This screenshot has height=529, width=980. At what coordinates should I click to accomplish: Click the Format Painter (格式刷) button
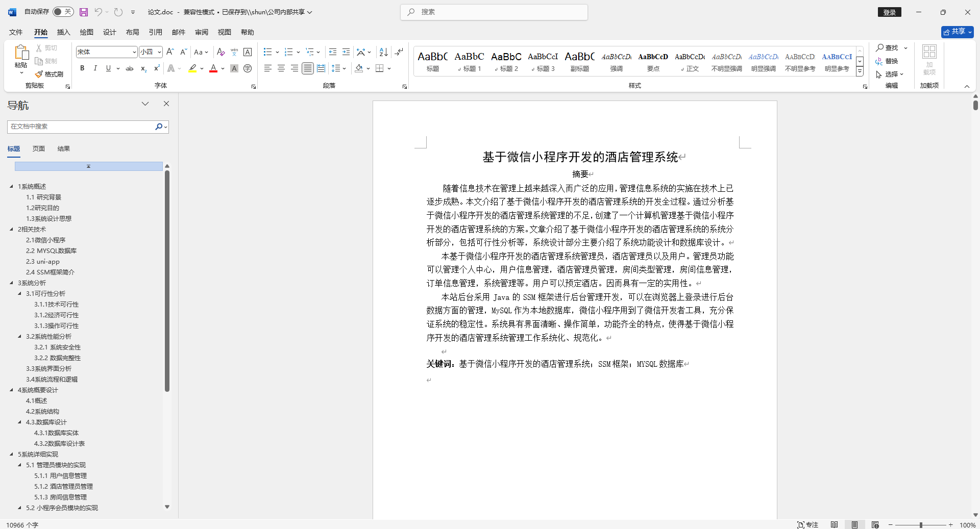pos(50,74)
